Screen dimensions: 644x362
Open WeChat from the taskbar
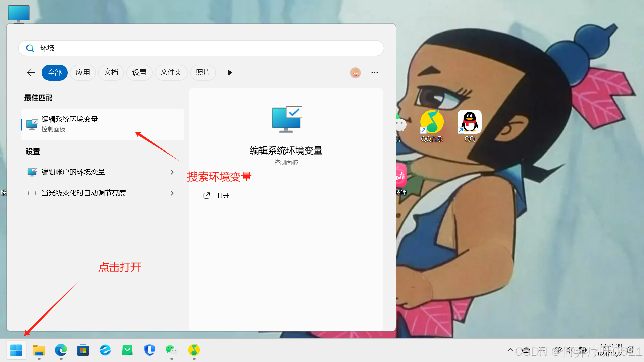coord(171,350)
